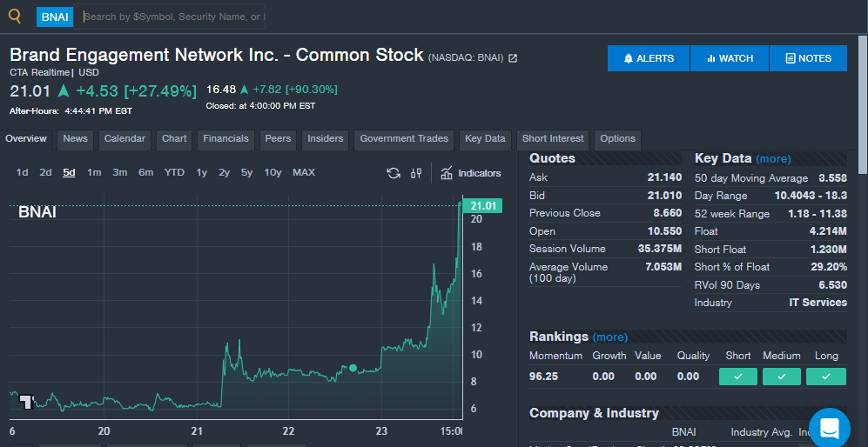This screenshot has width=868, height=447.
Task: Open chart Indicators
Action: click(471, 173)
